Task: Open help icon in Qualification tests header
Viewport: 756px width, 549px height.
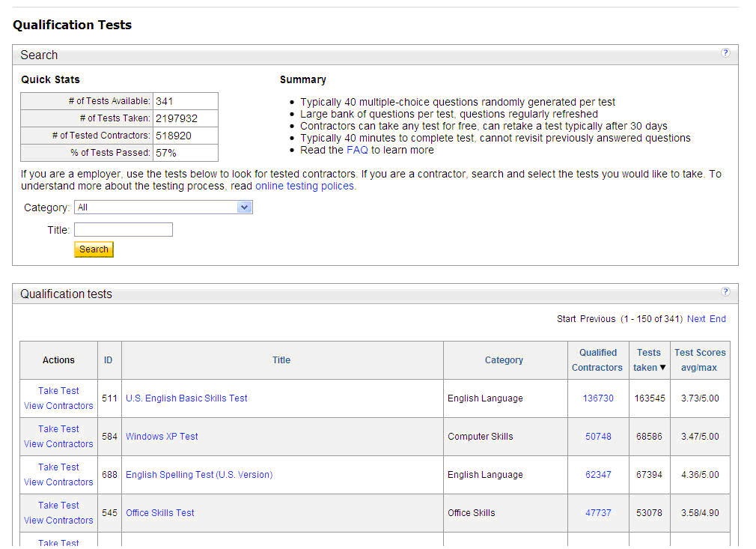Action: coord(725,292)
